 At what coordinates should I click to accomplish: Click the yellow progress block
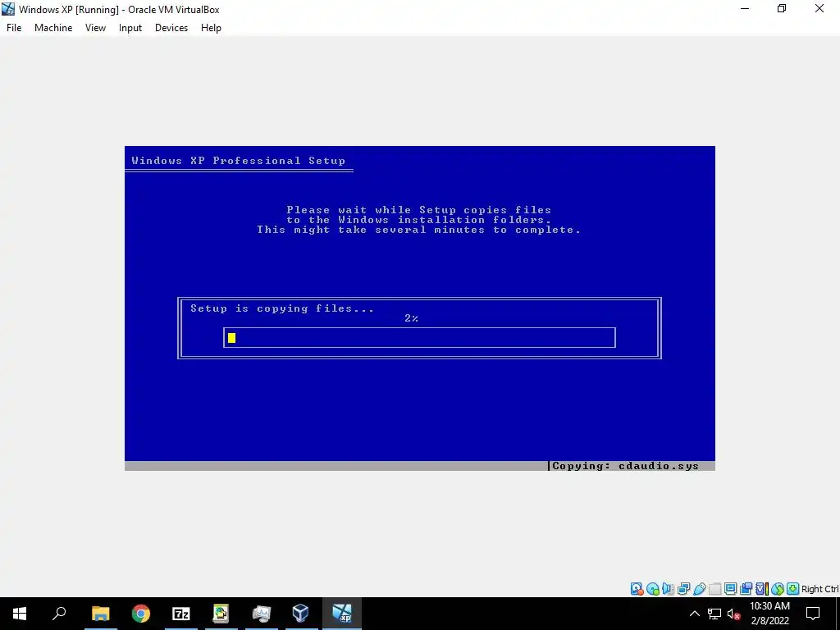pyautogui.click(x=231, y=337)
